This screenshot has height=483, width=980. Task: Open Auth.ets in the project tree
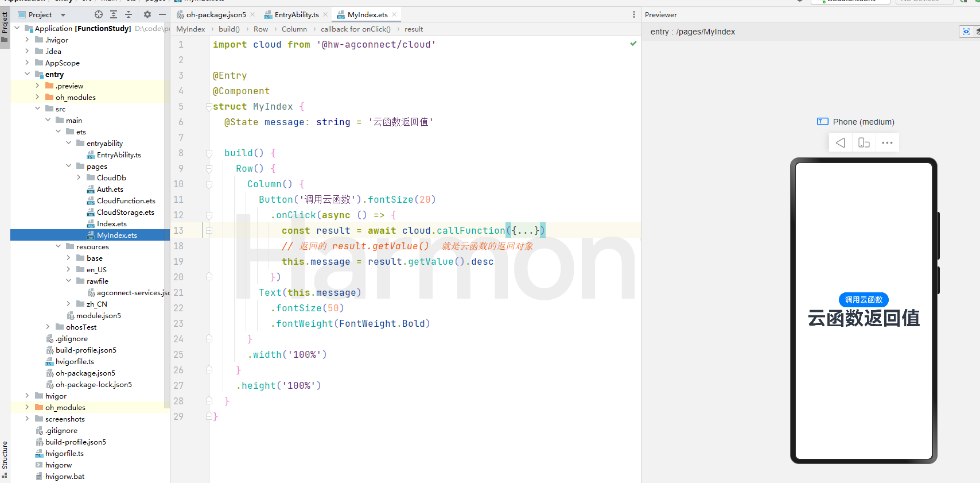110,189
